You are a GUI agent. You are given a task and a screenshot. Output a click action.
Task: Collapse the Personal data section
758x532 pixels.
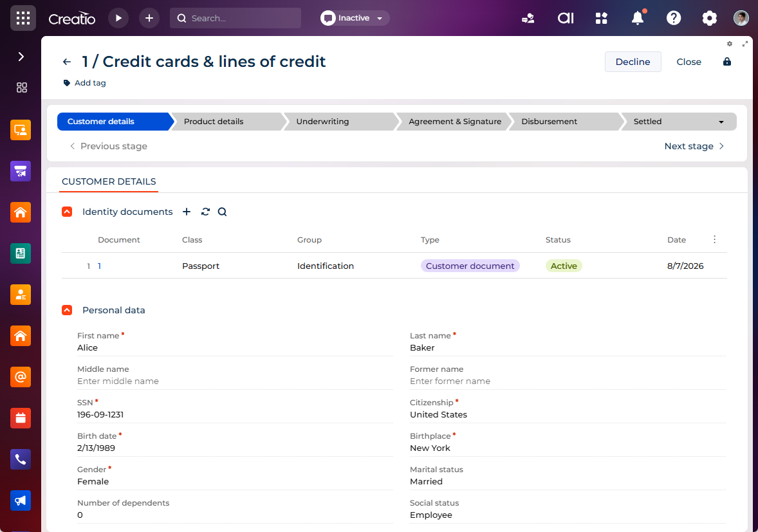(67, 310)
